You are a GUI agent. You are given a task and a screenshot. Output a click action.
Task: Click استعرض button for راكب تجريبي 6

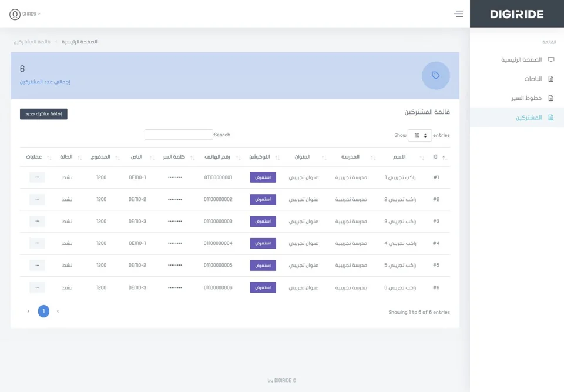263,287
